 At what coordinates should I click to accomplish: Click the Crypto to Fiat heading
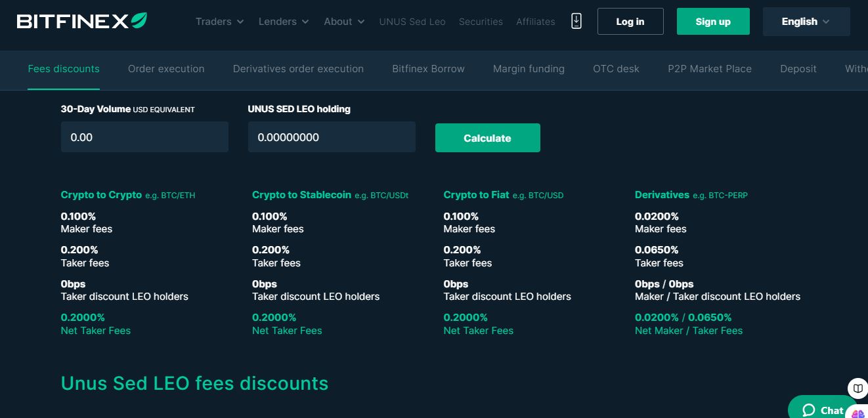(x=476, y=195)
